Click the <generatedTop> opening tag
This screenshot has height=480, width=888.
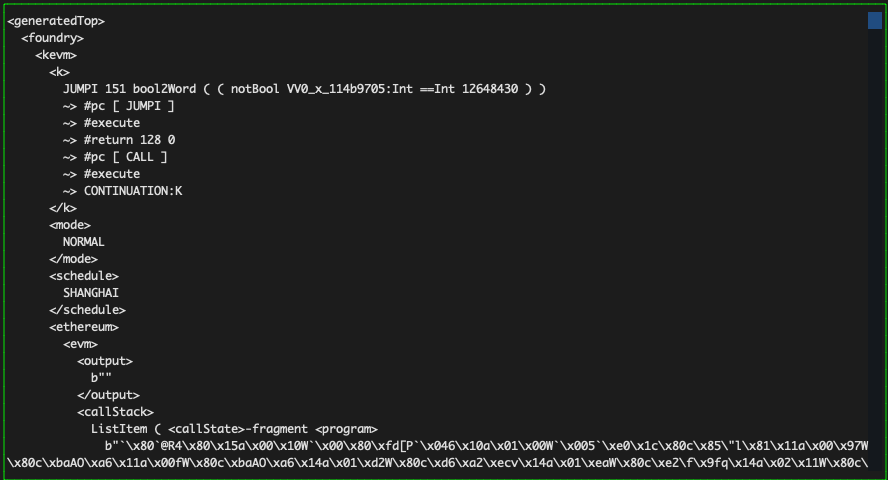56,21
